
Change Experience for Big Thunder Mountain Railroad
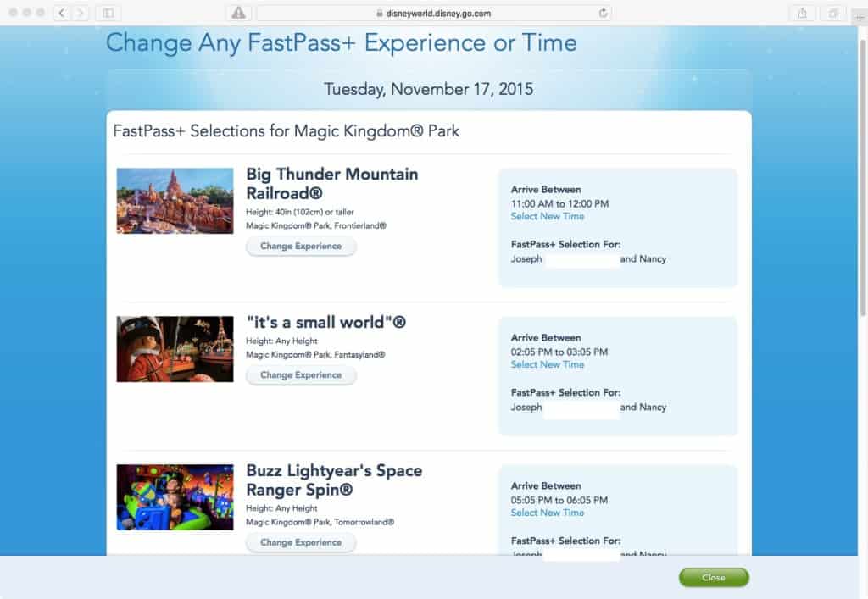301,247
